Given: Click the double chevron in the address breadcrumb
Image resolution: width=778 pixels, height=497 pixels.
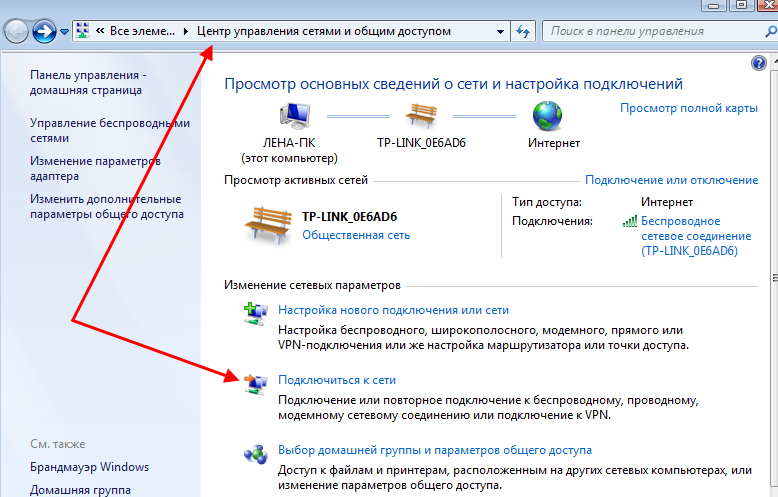Looking at the screenshot, I should tap(100, 31).
